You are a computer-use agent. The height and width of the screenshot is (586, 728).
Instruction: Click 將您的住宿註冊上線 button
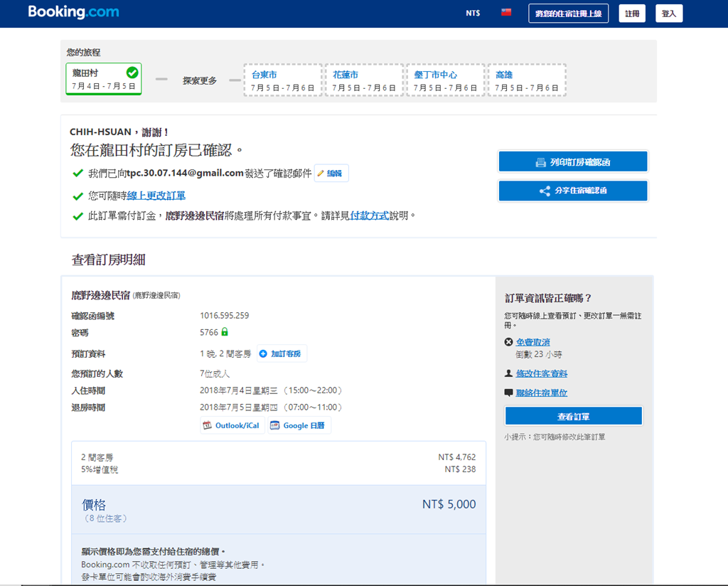click(568, 14)
